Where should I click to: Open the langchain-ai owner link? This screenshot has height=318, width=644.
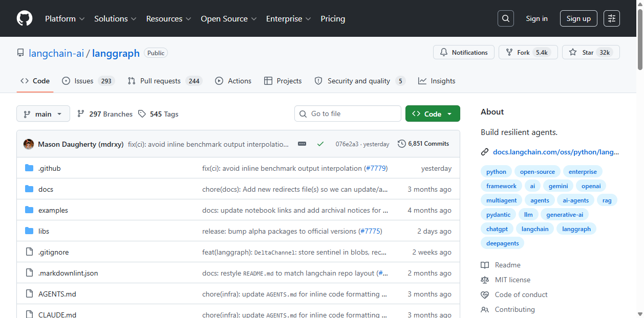[x=56, y=53]
